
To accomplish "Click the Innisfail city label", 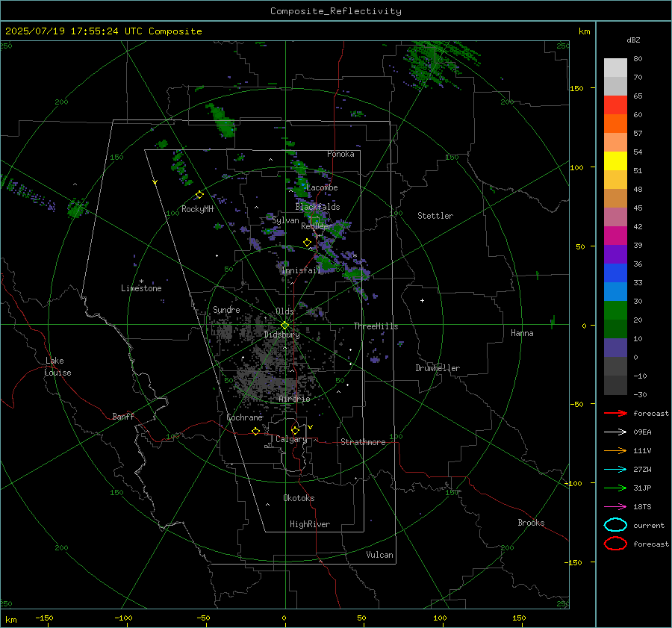I will point(301,270).
